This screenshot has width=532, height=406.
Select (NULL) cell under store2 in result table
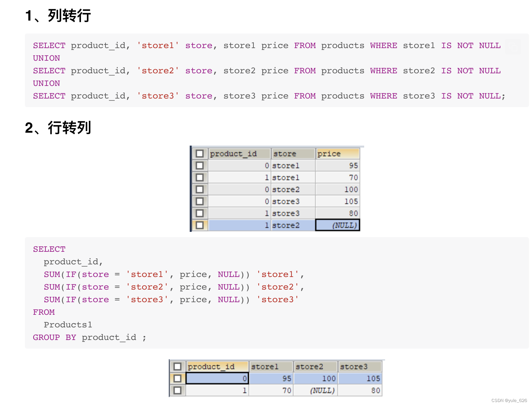(315, 390)
